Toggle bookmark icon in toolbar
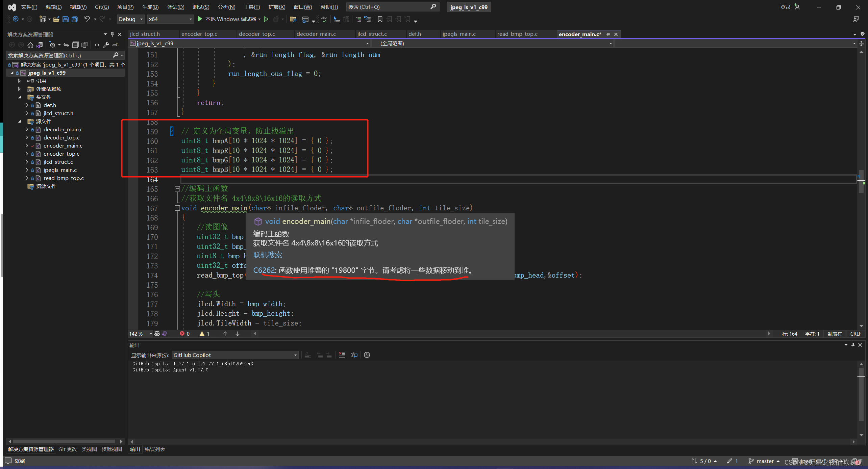Image resolution: width=868 pixels, height=469 pixels. (380, 19)
